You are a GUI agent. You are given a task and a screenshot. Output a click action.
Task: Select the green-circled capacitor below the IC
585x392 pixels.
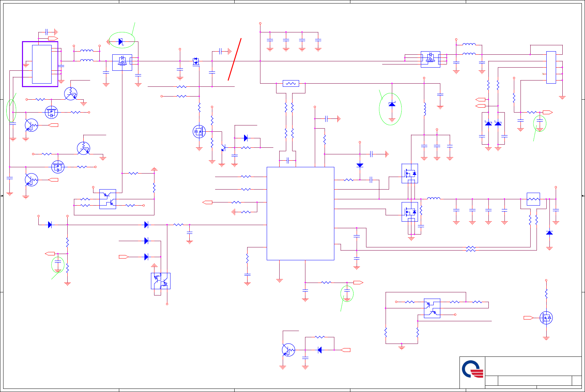pyautogui.click(x=347, y=290)
